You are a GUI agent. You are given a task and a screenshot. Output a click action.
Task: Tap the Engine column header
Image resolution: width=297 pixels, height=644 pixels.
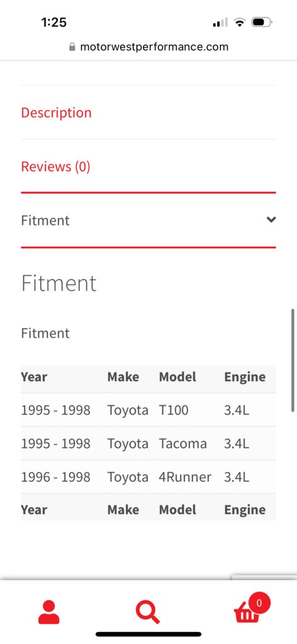coord(245,377)
